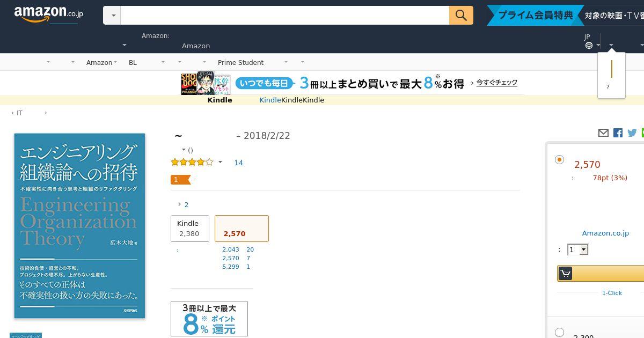Click the four-star rating icons
Viewport: 644px width, 338px height.
192,162
